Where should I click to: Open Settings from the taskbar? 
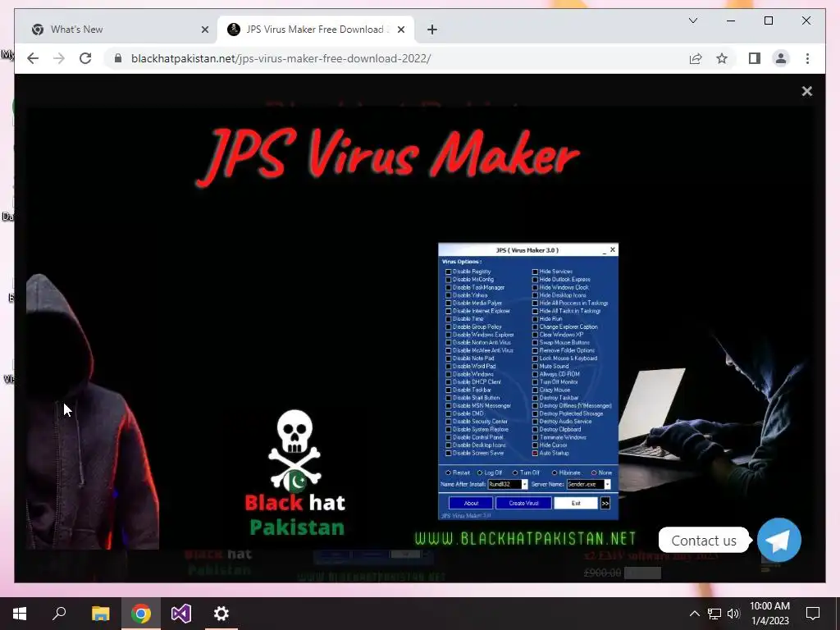221,614
